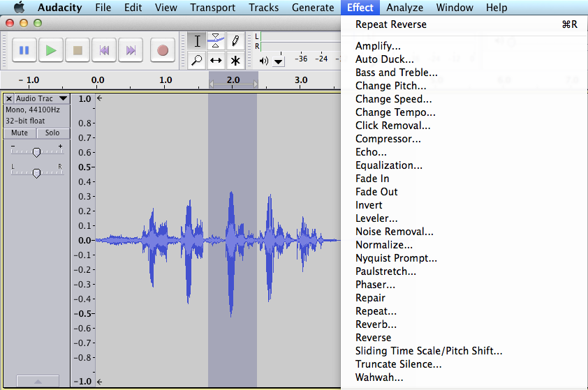Image resolution: width=588 pixels, height=390 pixels.
Task: Open the Tracks menu
Action: 264,8
